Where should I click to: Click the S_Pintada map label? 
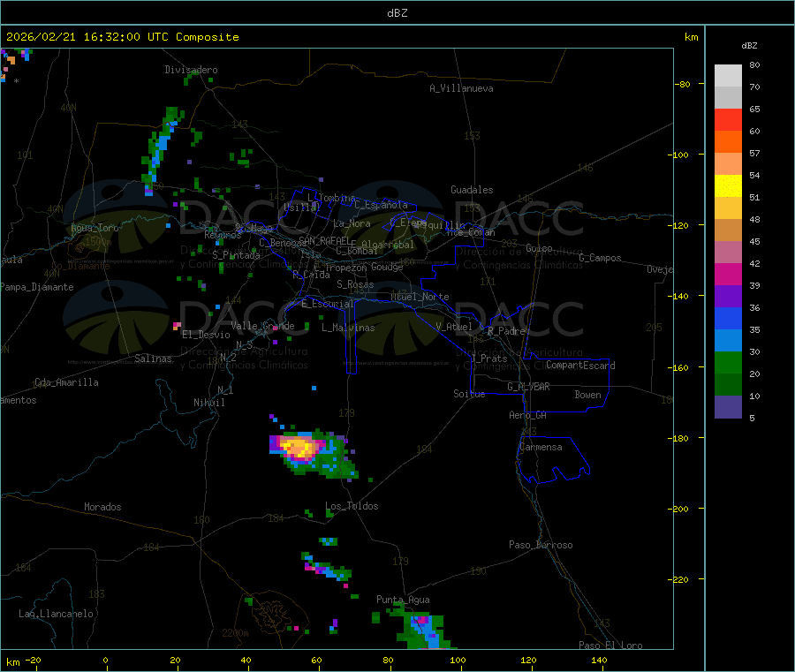236,255
